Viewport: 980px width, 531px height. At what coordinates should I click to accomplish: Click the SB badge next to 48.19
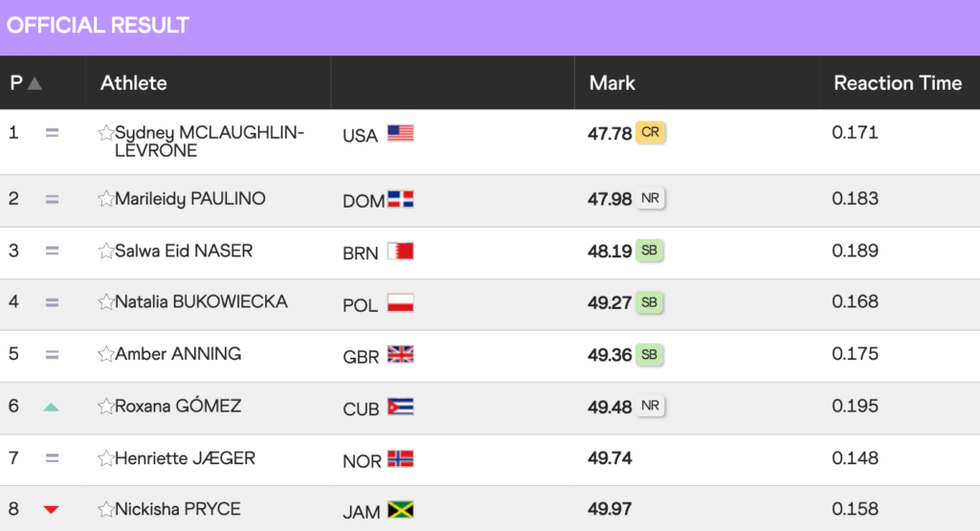650,251
